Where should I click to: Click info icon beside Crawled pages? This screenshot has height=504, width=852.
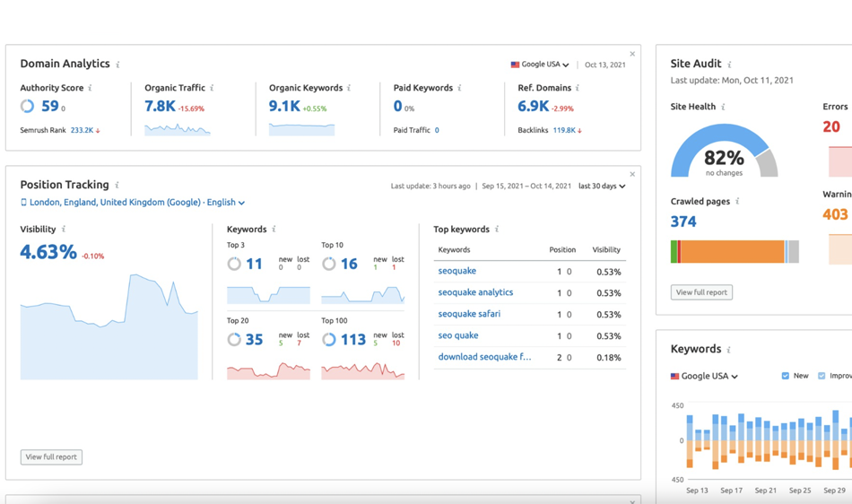[737, 202]
